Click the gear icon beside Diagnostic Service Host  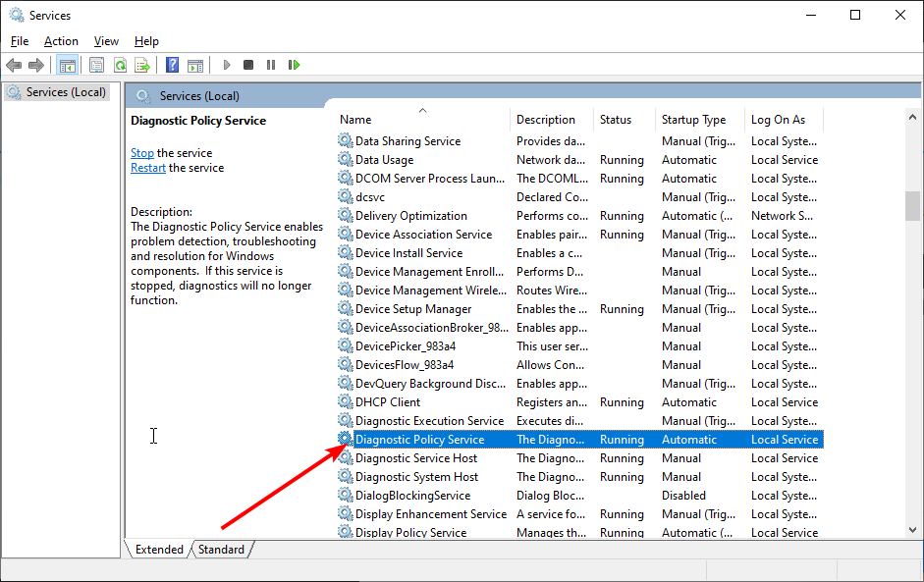click(x=345, y=457)
